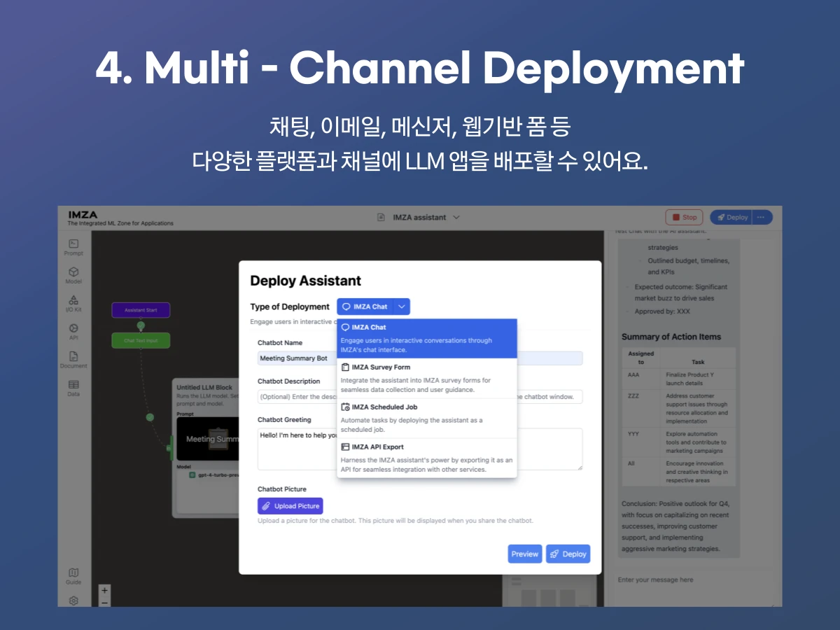This screenshot has width=840, height=630.
Task: Select IMZA Scheduled Job option
Action: (427, 418)
